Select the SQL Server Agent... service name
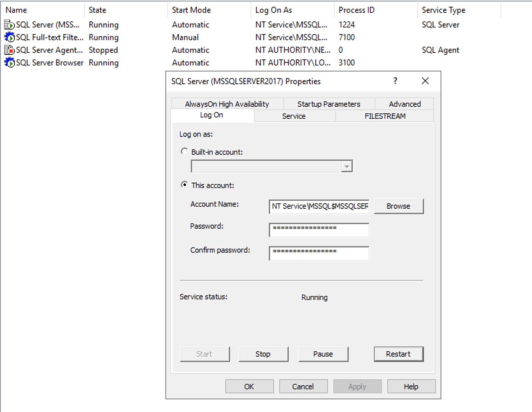The image size is (532, 412). coord(49,50)
